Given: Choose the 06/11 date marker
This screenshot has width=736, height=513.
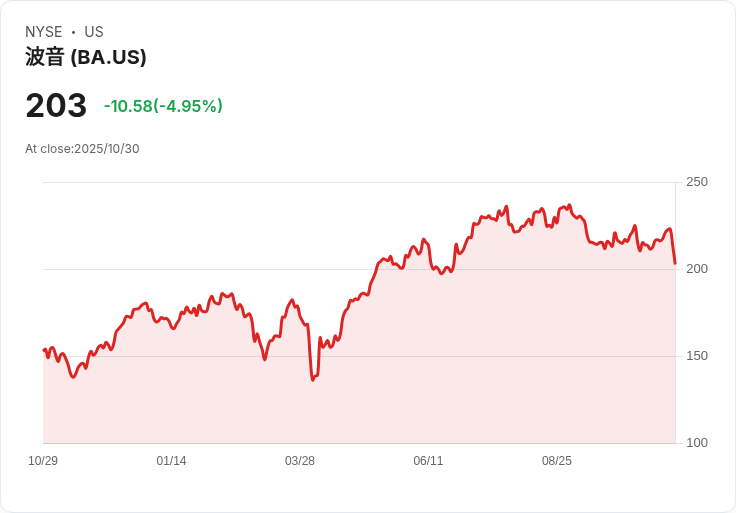Looking at the screenshot, I should [428, 461].
